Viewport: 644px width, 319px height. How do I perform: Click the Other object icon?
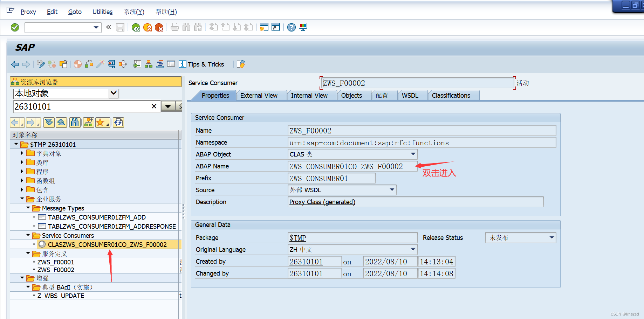coord(63,64)
